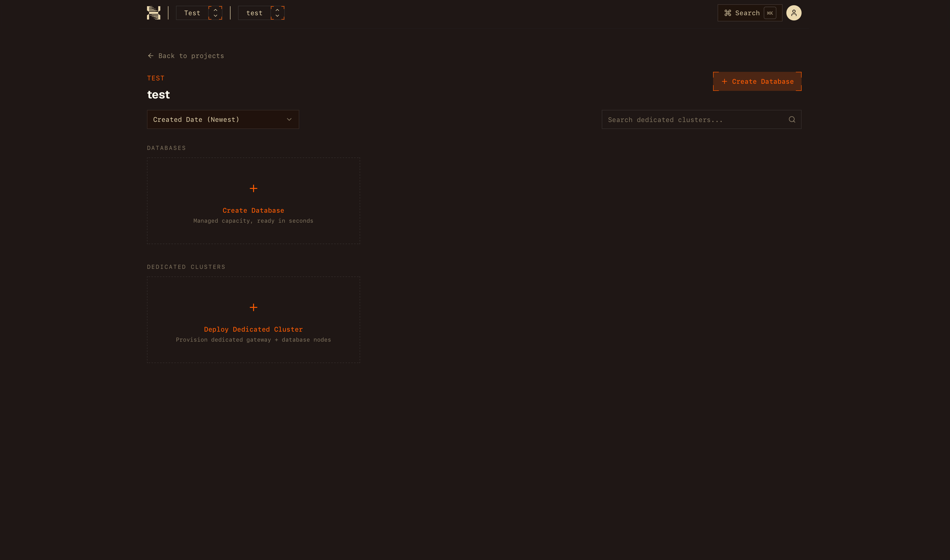Click the large 'test' project title
950x560 pixels.
point(158,94)
